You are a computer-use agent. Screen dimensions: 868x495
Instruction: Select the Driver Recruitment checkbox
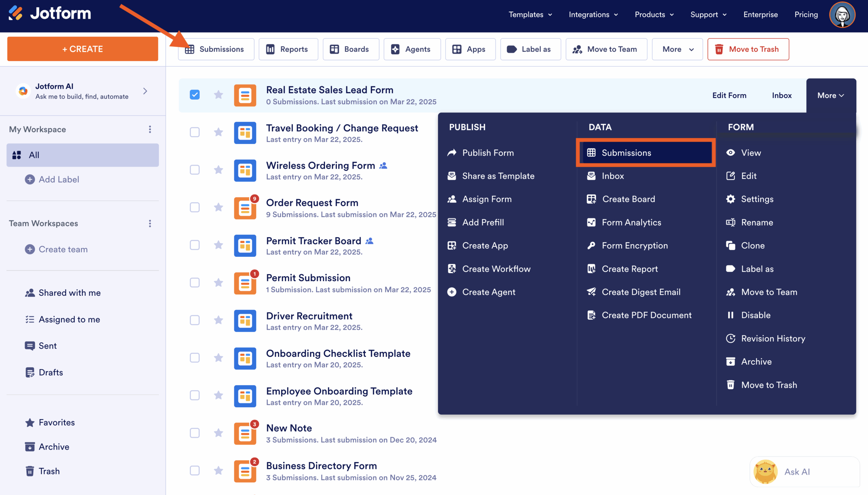(x=195, y=320)
